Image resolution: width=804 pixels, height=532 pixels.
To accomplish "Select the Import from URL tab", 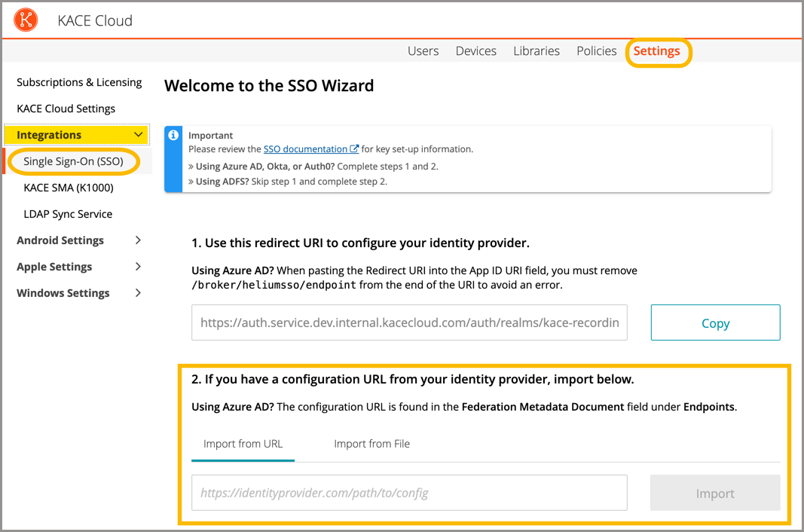I will click(243, 444).
